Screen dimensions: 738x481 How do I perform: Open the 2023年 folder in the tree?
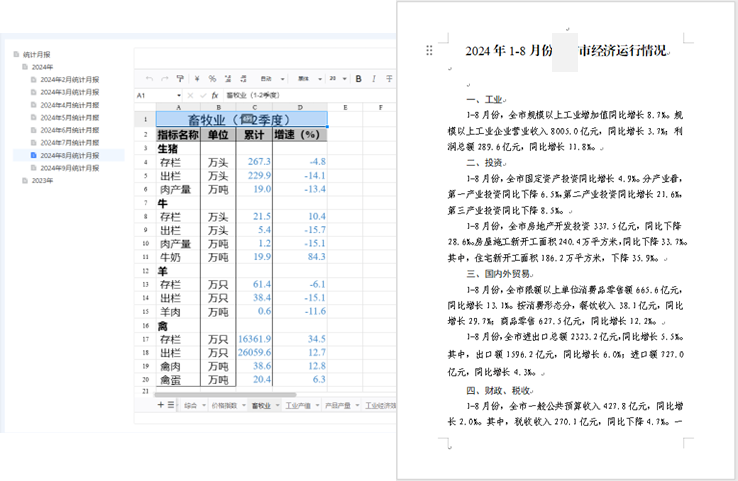(x=42, y=181)
